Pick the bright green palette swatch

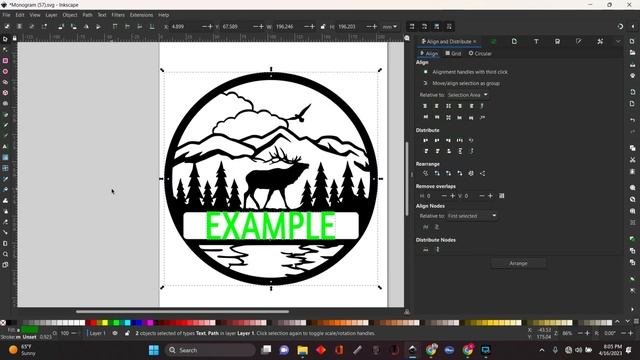click(x=116, y=322)
